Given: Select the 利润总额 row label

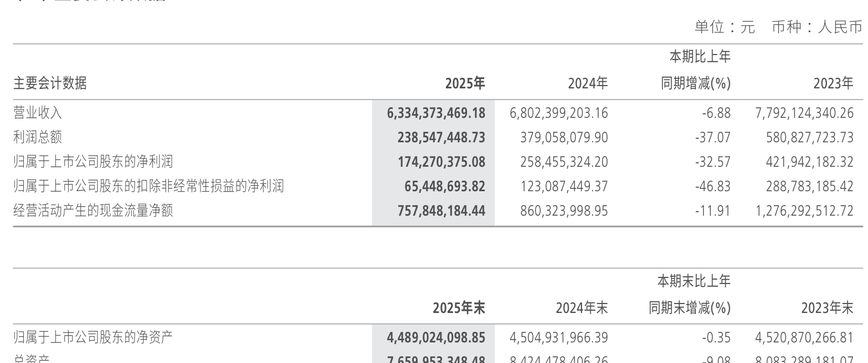Looking at the screenshot, I should pos(38,137).
